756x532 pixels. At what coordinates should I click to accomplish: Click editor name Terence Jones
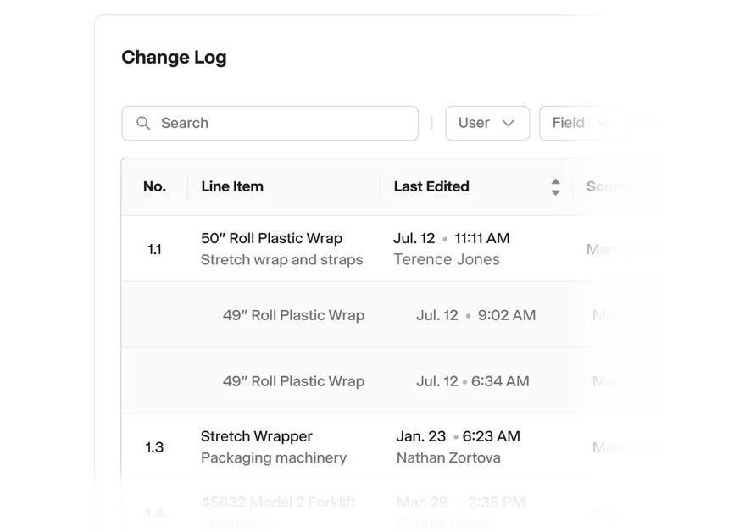[x=447, y=259]
